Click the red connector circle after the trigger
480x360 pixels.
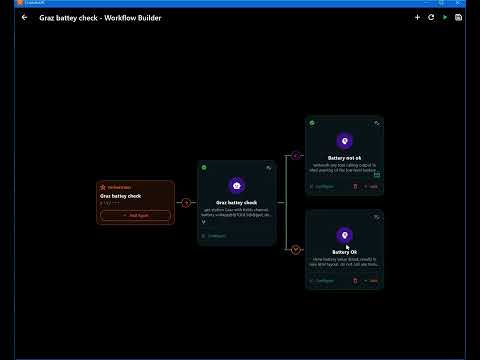coord(186,203)
